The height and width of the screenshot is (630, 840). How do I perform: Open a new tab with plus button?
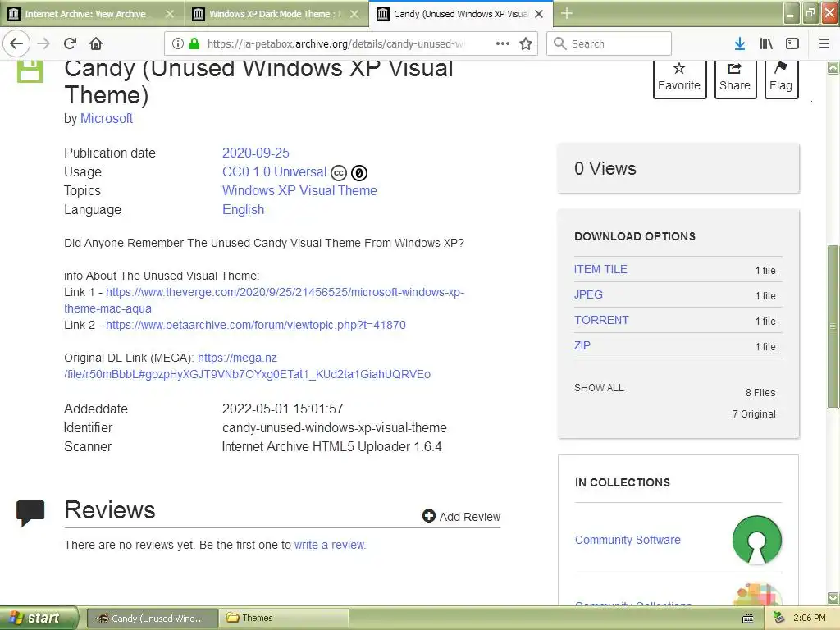point(567,13)
